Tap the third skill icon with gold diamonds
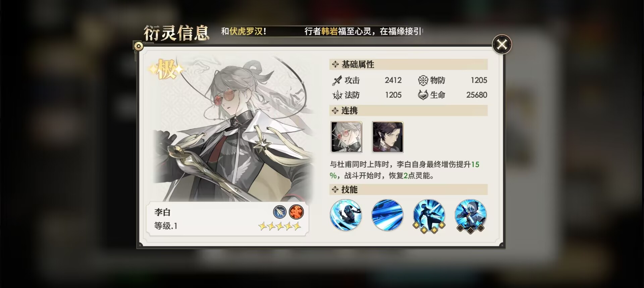This screenshot has width=644, height=288. [x=429, y=215]
